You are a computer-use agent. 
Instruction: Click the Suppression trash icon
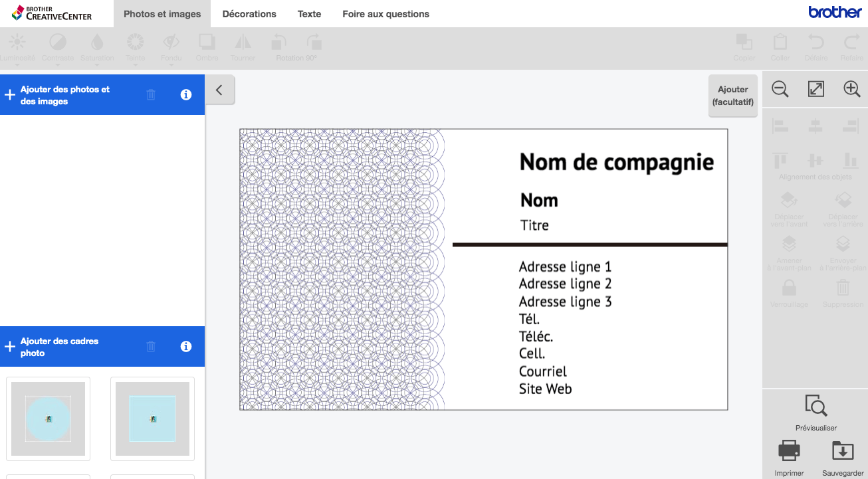[843, 288]
